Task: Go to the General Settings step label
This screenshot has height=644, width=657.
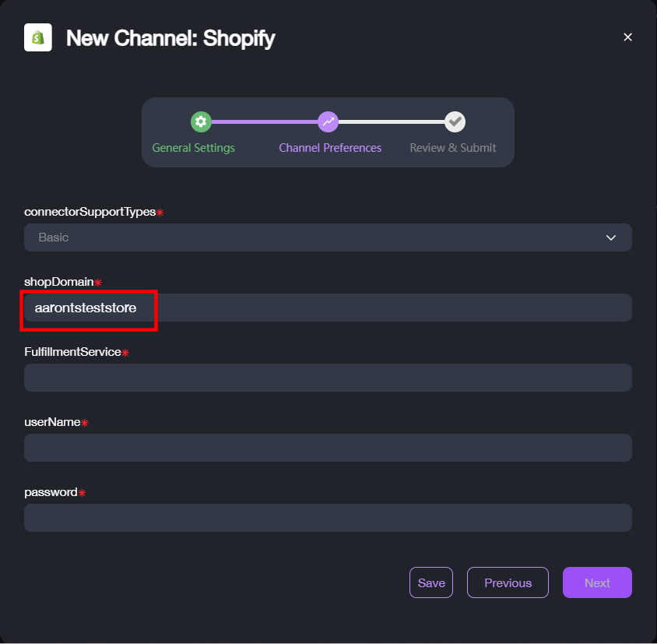Action: click(x=193, y=148)
